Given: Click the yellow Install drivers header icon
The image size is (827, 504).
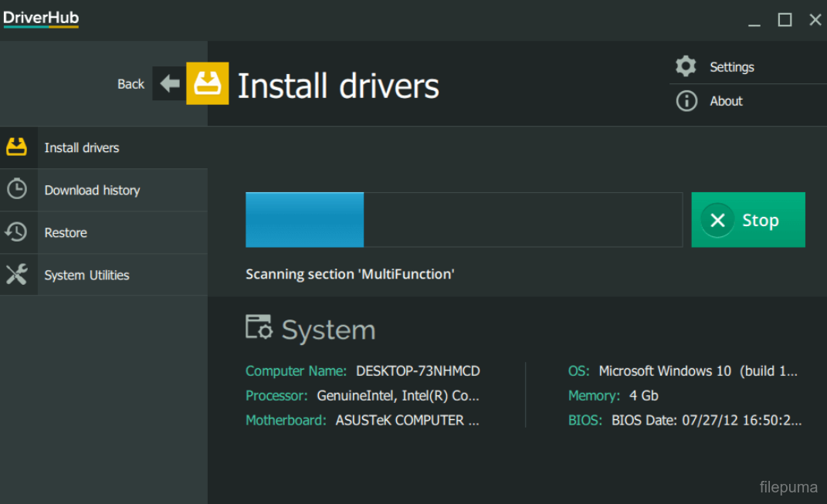Looking at the screenshot, I should pos(208,83).
